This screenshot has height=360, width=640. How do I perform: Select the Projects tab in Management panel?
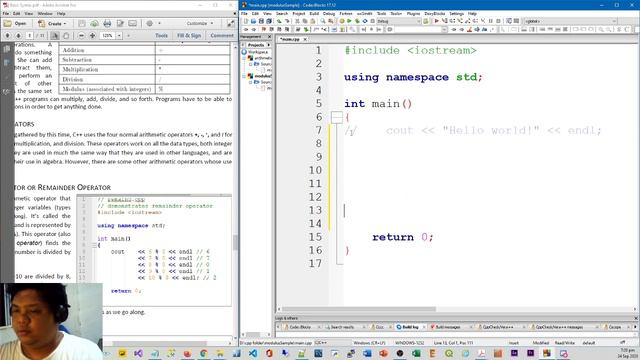[x=256, y=44]
